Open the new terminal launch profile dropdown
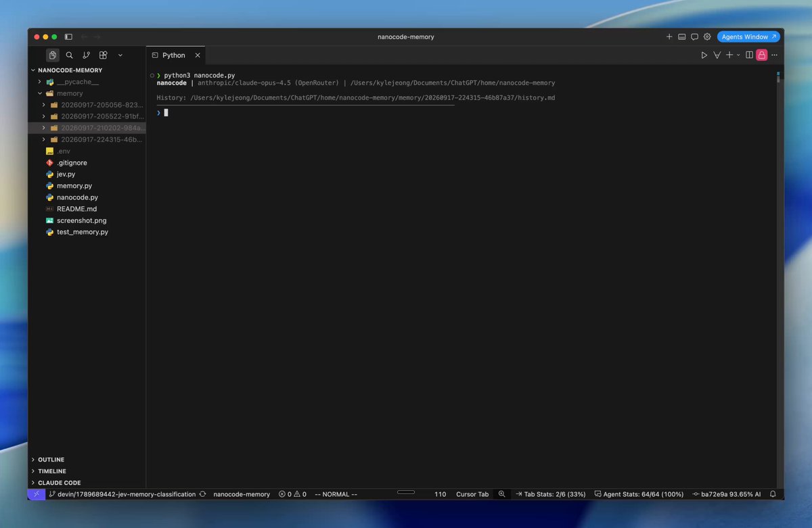Screen dimensions: 812x528 (x=738, y=55)
